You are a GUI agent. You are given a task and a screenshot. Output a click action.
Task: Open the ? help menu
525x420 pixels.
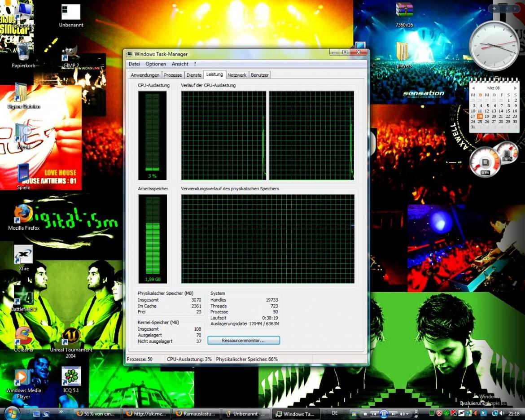(x=195, y=64)
